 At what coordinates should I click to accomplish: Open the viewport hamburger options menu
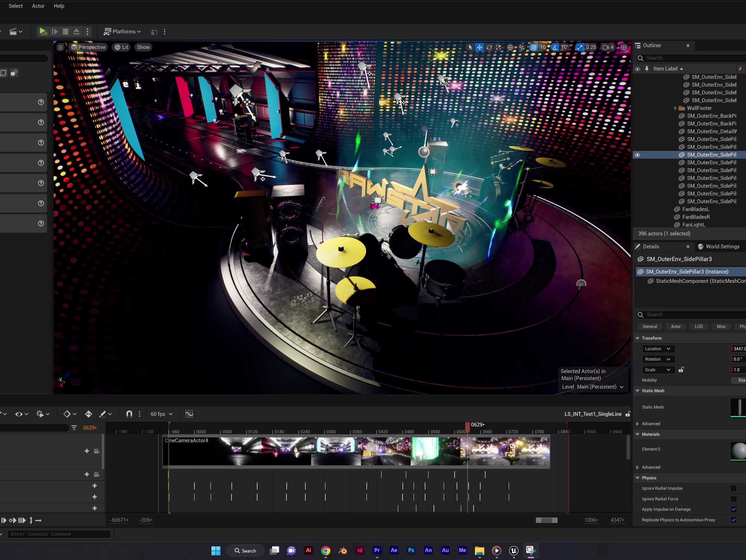(x=60, y=47)
